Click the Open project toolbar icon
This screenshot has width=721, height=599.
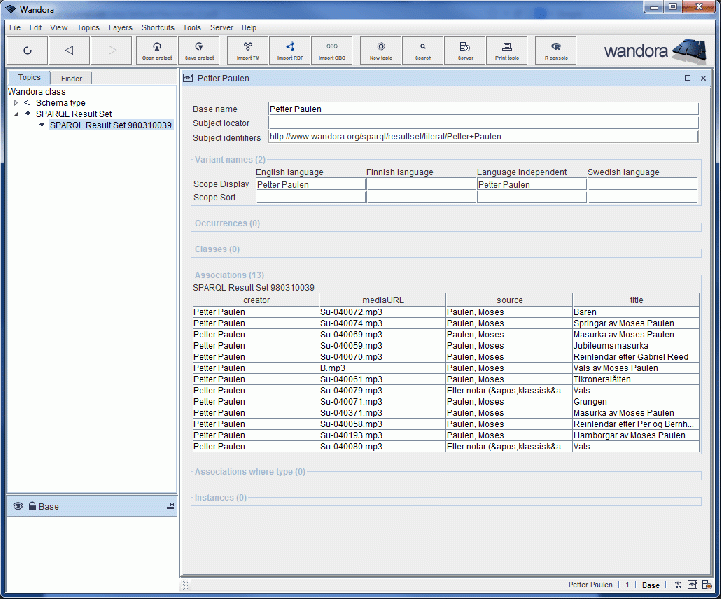[157, 50]
